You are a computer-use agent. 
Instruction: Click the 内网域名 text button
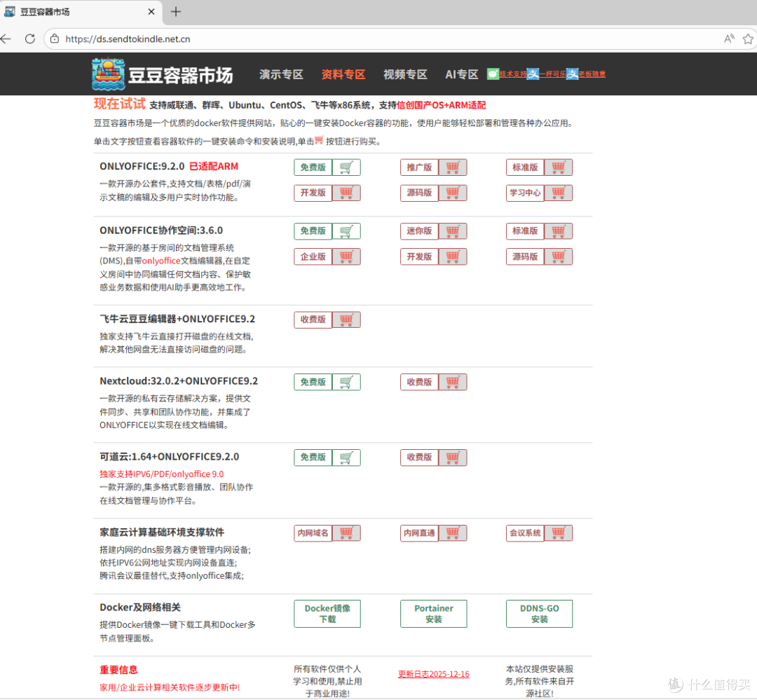click(x=313, y=533)
